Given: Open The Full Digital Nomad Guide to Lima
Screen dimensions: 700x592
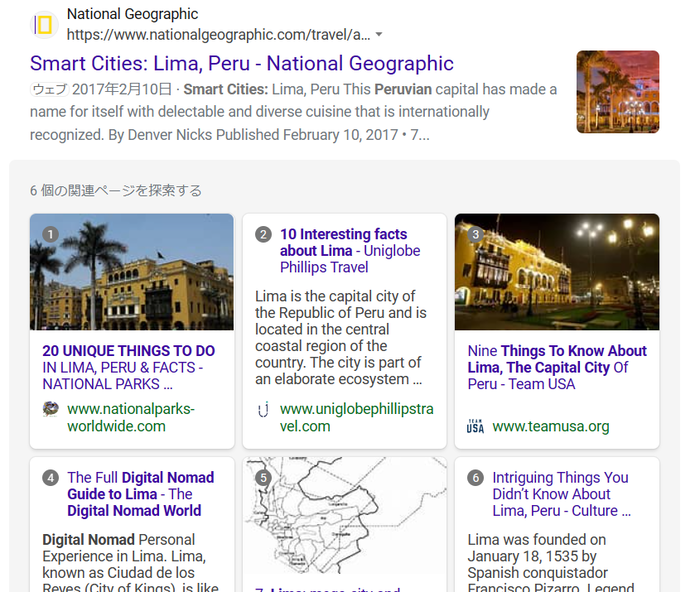Looking at the screenshot, I should (x=141, y=494).
